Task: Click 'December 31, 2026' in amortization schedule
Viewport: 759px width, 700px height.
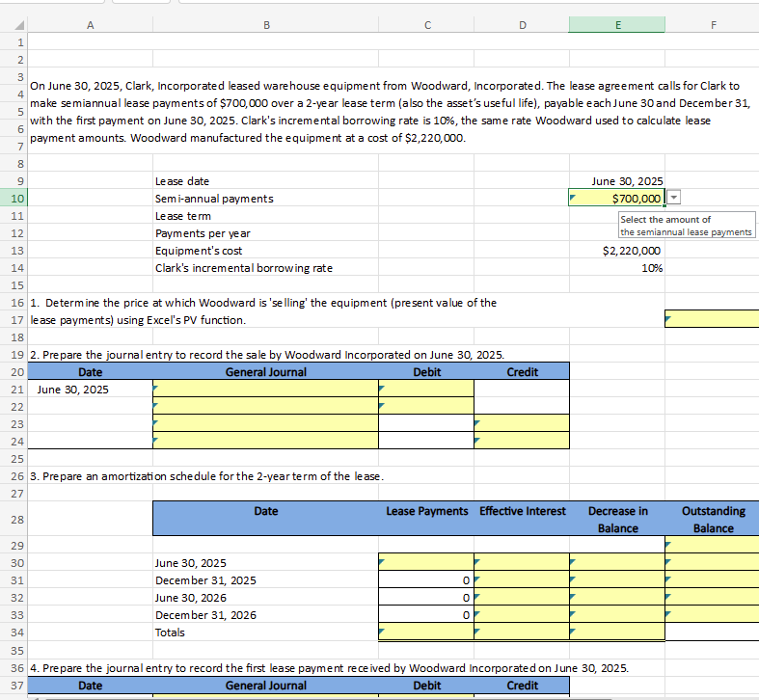Action: tap(205, 615)
